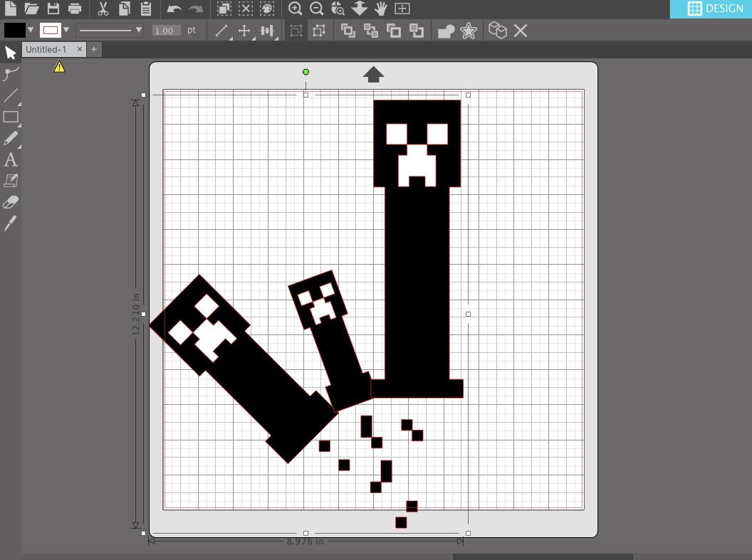Send the selection backward one level
Screen dimensions: 752x560
pos(417,31)
